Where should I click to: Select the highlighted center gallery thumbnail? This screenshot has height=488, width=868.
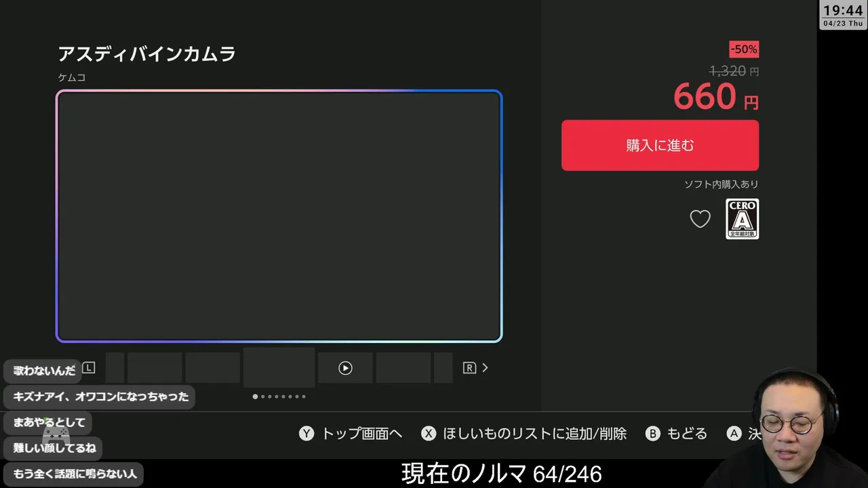(x=279, y=367)
